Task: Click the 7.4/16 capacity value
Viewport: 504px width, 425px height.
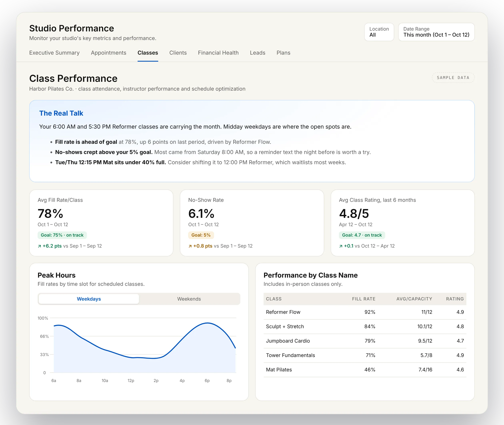Action: [x=425, y=370]
